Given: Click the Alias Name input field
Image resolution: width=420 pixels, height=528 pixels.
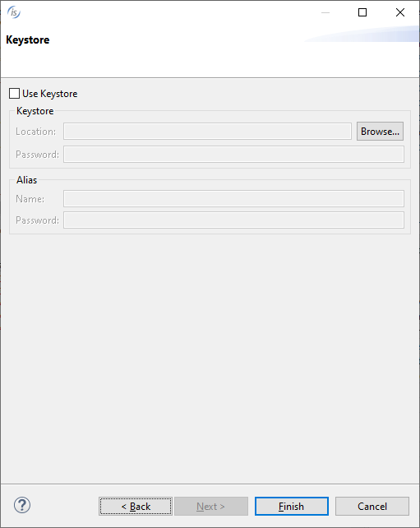Looking at the screenshot, I should coord(234,199).
